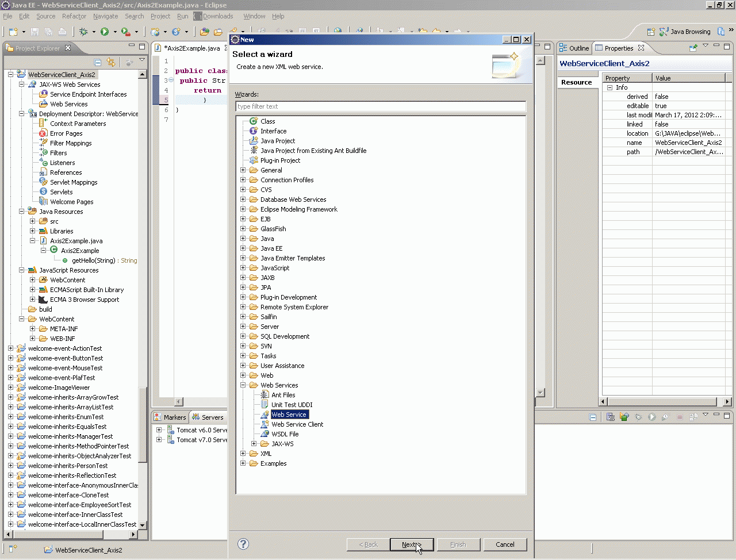The width and height of the screenshot is (736, 560).
Task: Click the green Run toolbar icon
Action: click(105, 32)
